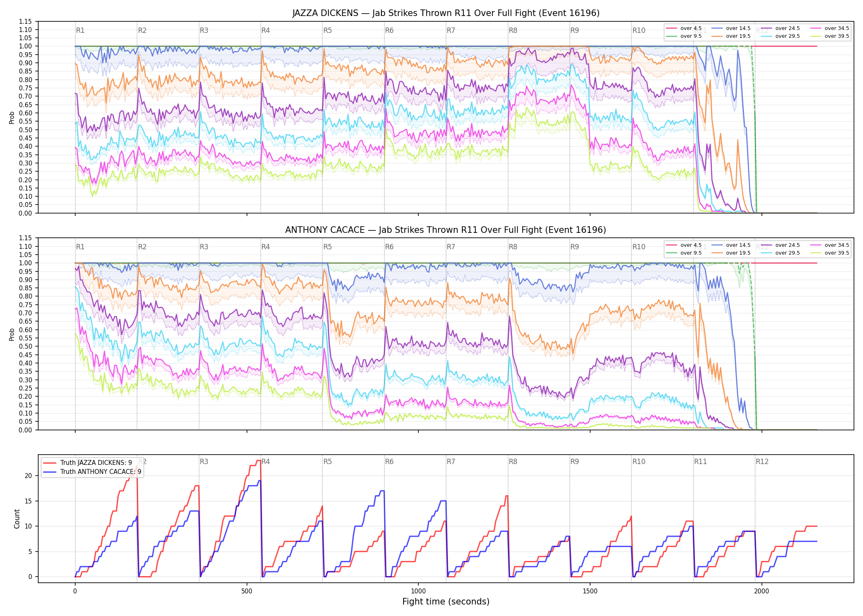863x616 pixels.
Task: Click the R8 round marker in Dickens chart
Action: tap(513, 30)
